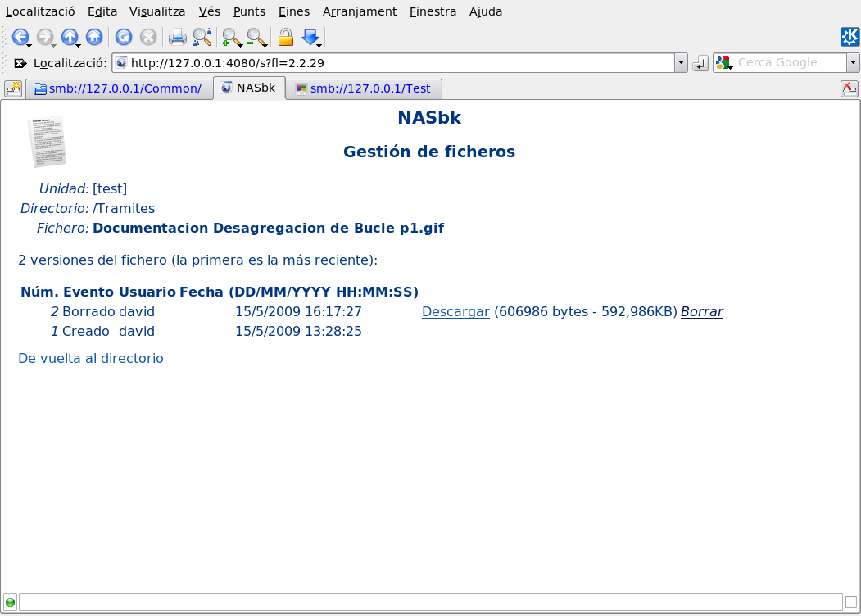Click the (606986 bytes - 592,986KB) size text
This screenshot has height=616, width=861.
pyautogui.click(x=586, y=311)
